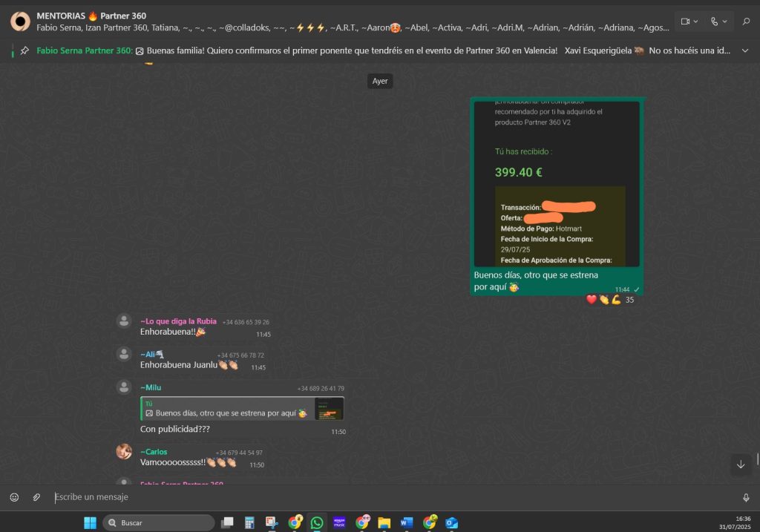Start a video call in the group

689,22
